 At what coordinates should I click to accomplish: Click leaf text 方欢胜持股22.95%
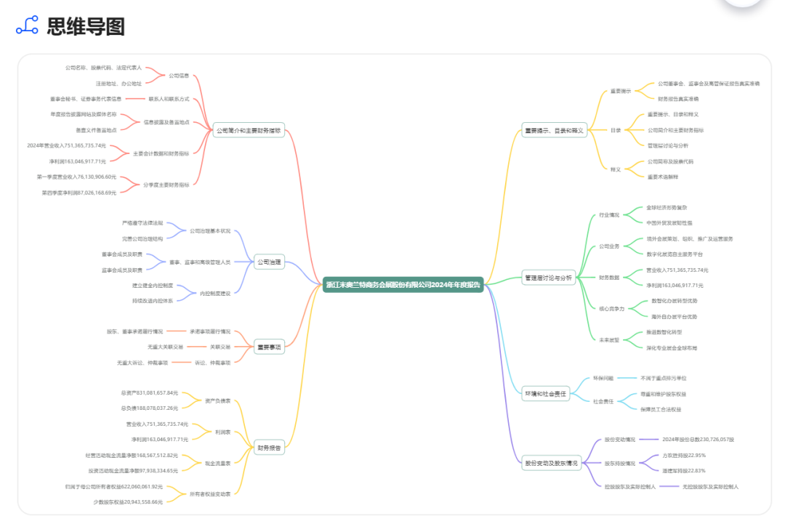pyautogui.click(x=684, y=456)
